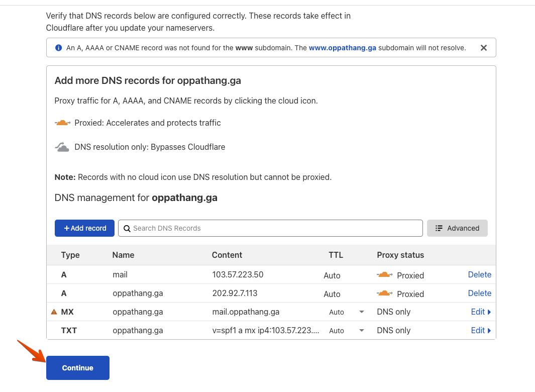Viewport: 535px width, 392px height.
Task: Dismiss the www subdomain notice
Action: click(483, 48)
